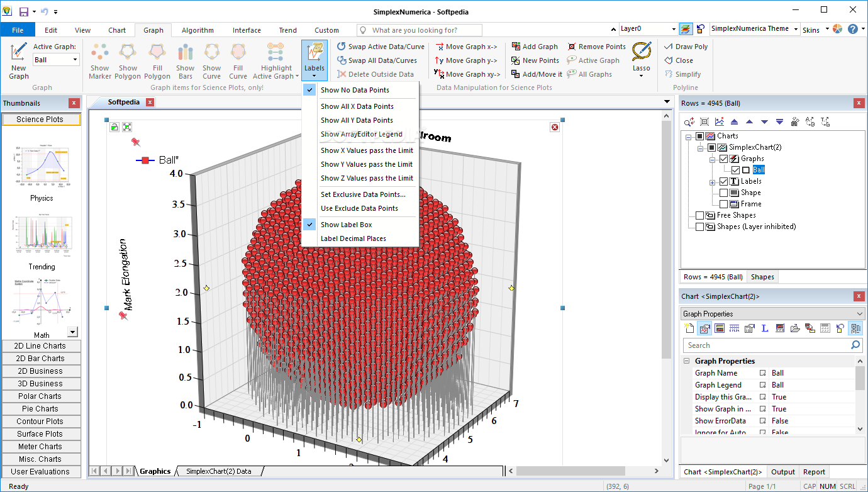Open the Highlight Active Graph dropdown
The height and width of the screenshot is (492, 868).
pyautogui.click(x=276, y=61)
